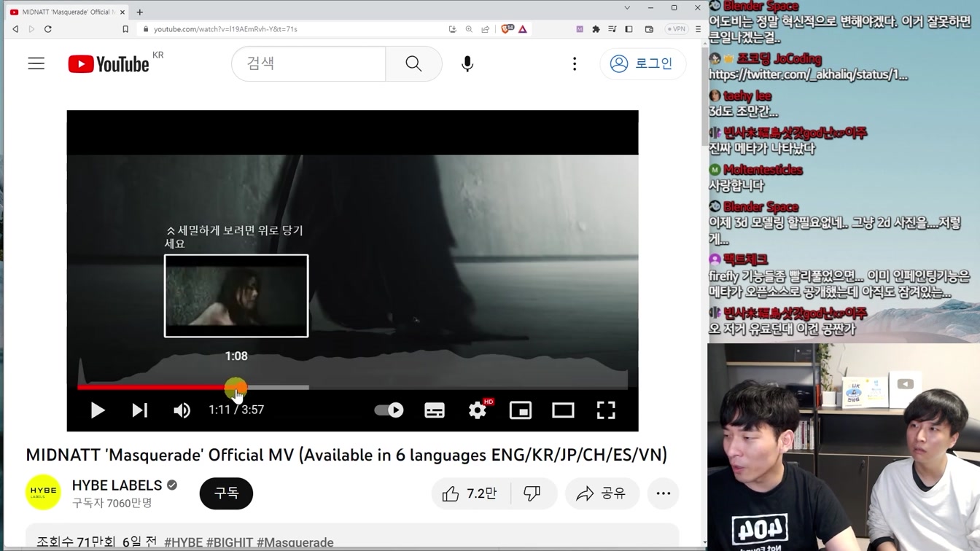The height and width of the screenshot is (551, 980).
Task: Click the zoom magnifier in address bar
Action: point(469,29)
